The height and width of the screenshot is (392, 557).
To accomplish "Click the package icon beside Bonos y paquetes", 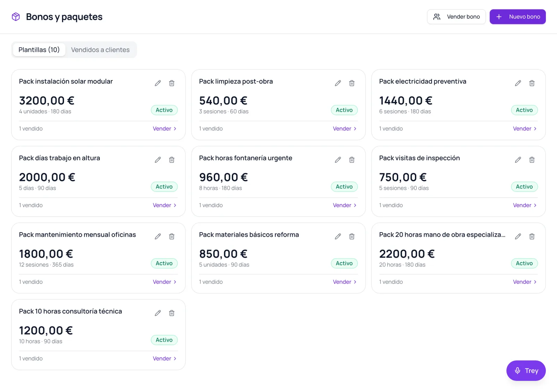I will pyautogui.click(x=16, y=17).
